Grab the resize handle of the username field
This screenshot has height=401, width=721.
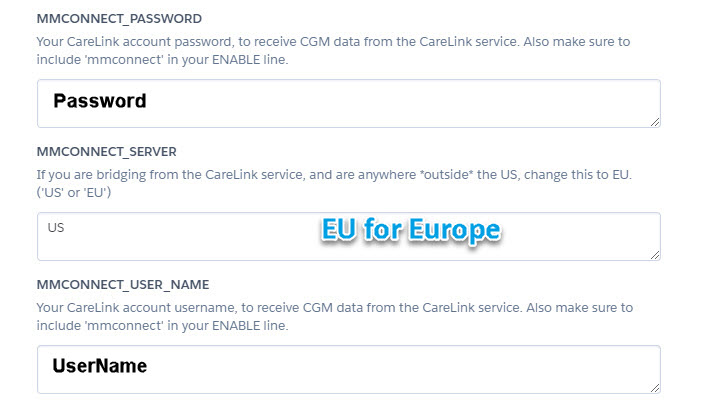(x=654, y=387)
